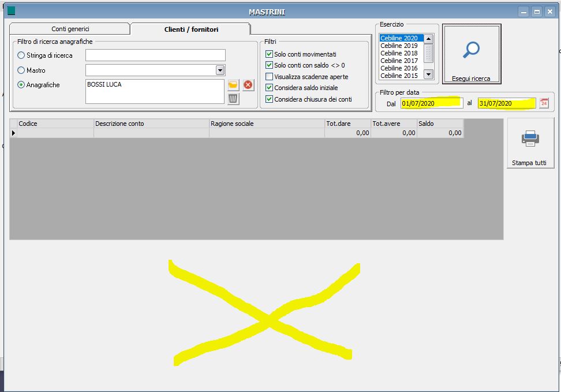This screenshot has height=392, width=561.
Task: Select BOSSI LUCA in Anagrafiche list
Action: (x=104, y=84)
